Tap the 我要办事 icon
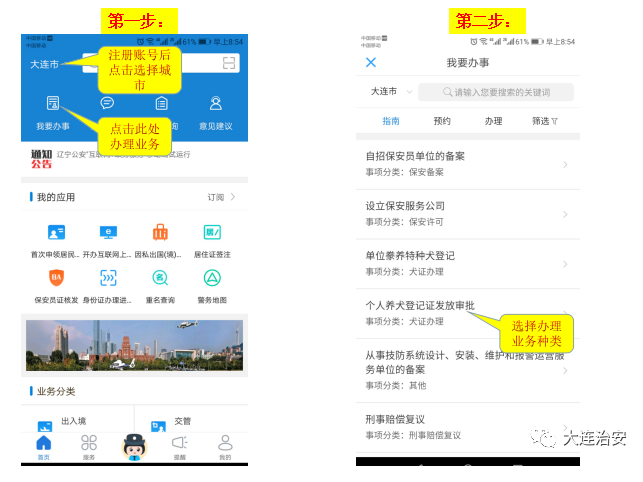 click(x=53, y=104)
